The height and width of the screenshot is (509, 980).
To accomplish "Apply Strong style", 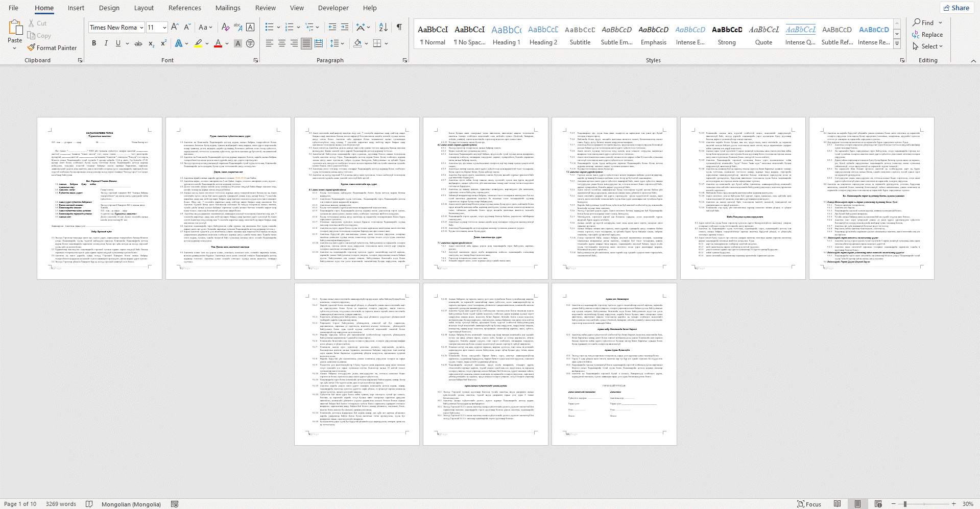I will tap(727, 35).
